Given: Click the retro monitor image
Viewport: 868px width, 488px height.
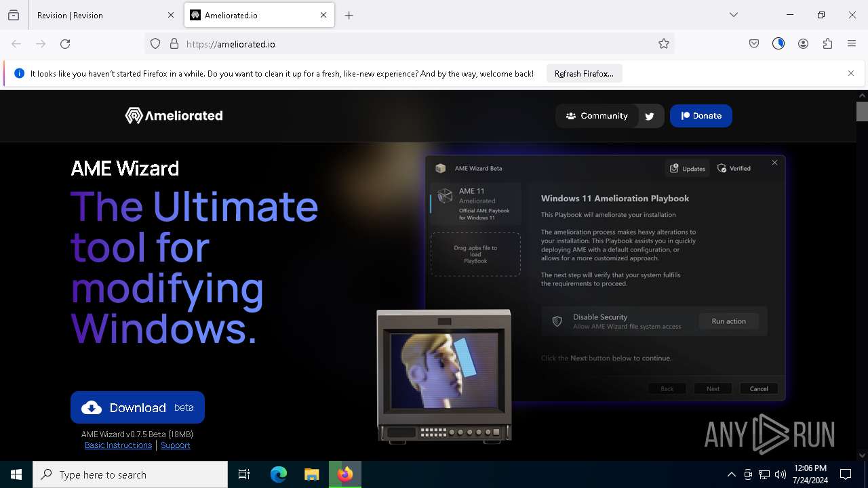Looking at the screenshot, I should (x=444, y=376).
